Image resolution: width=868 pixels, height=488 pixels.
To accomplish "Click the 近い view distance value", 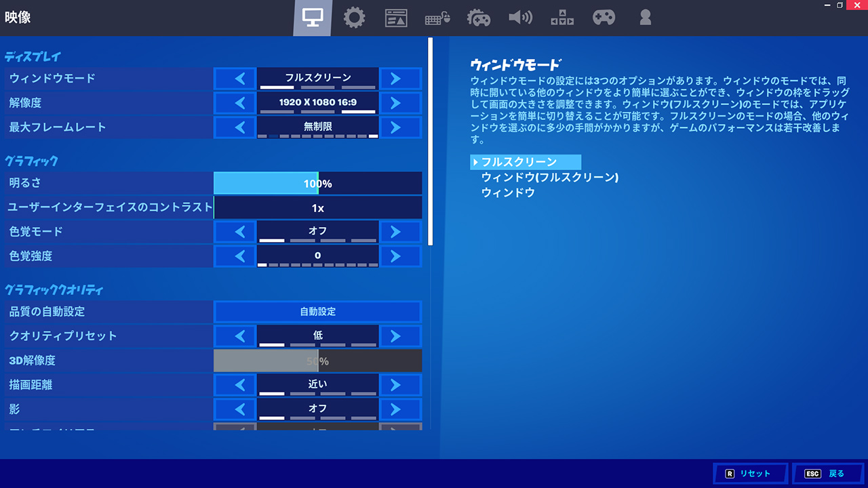I will 318,384.
